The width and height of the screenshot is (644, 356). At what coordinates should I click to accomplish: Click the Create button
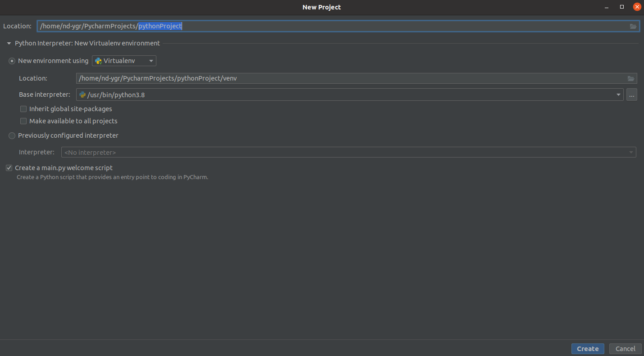click(588, 349)
